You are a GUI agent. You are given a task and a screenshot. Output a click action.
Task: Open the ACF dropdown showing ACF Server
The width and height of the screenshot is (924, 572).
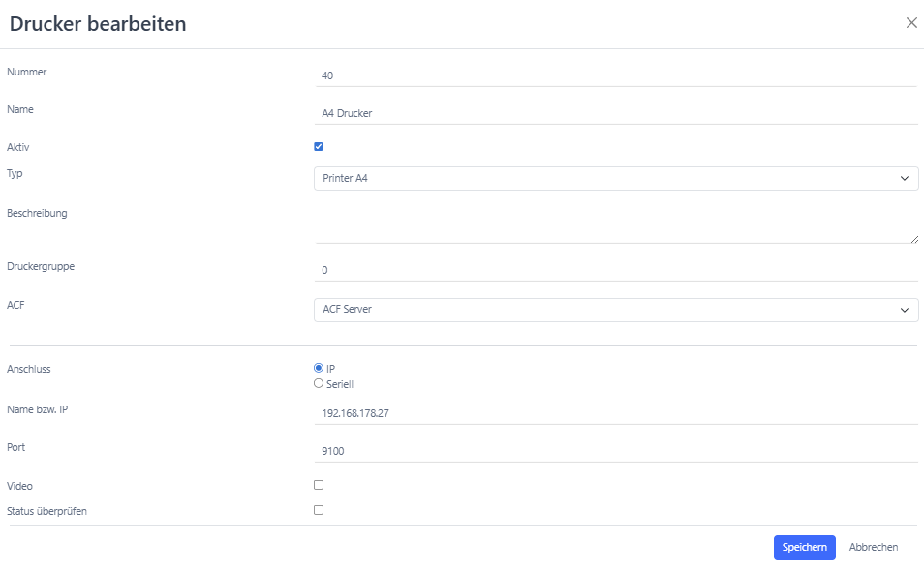pos(616,310)
